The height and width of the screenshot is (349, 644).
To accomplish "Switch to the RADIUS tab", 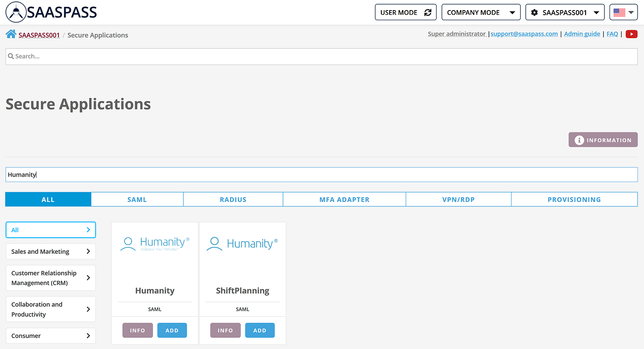I will point(233,200).
